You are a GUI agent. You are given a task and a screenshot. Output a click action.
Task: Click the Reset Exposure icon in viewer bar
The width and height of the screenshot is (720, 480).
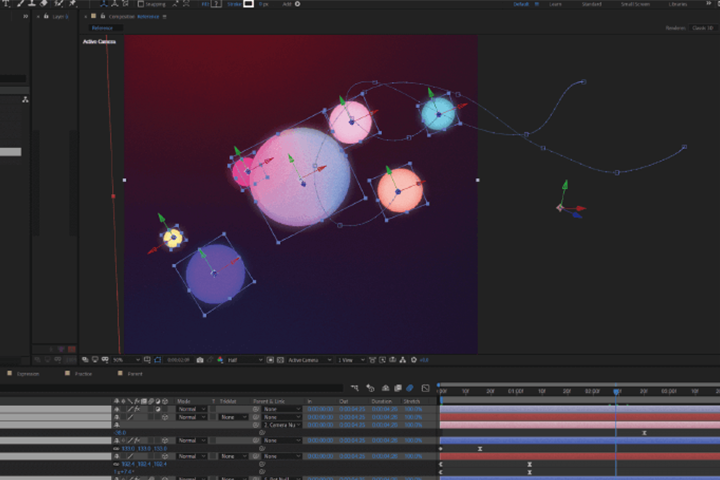pyautogui.click(x=414, y=360)
